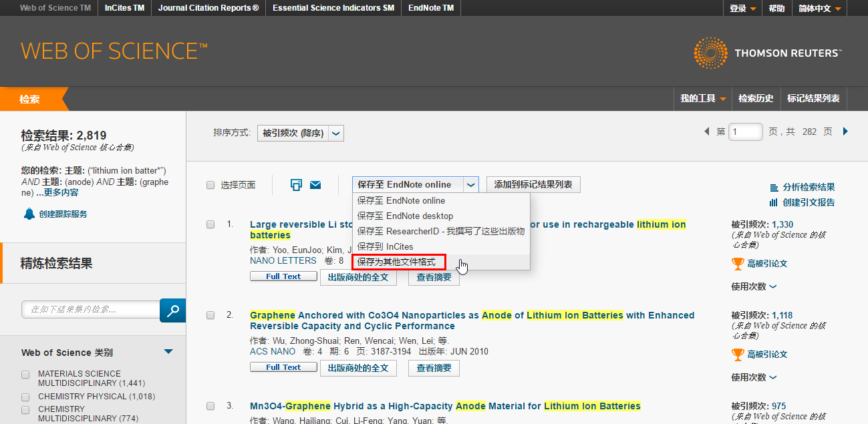Click 分析检索结果 link
Viewport: 868px width, 424px height.
coord(809,188)
